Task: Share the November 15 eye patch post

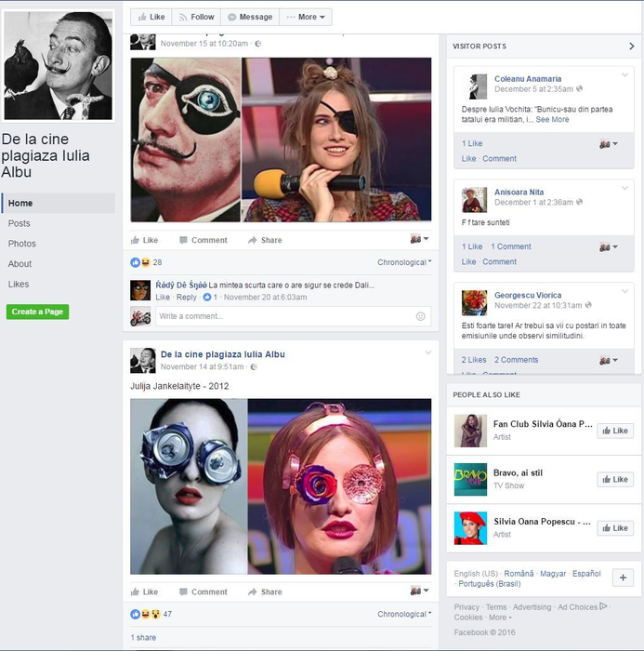Action: click(265, 240)
